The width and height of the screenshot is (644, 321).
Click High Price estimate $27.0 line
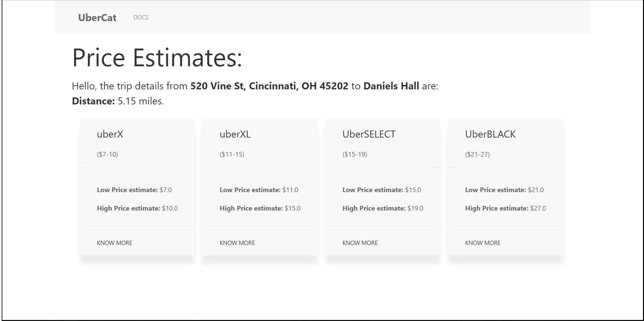coord(506,208)
